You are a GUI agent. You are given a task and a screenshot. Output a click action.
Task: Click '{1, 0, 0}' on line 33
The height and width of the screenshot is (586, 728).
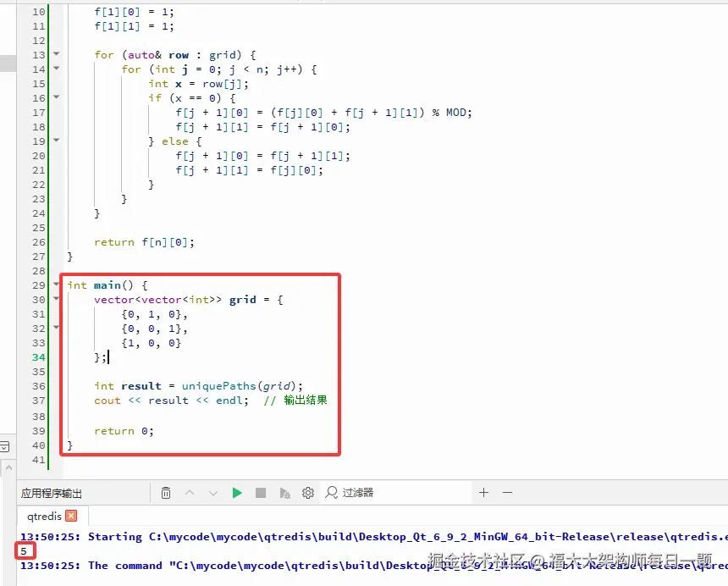tap(152, 343)
